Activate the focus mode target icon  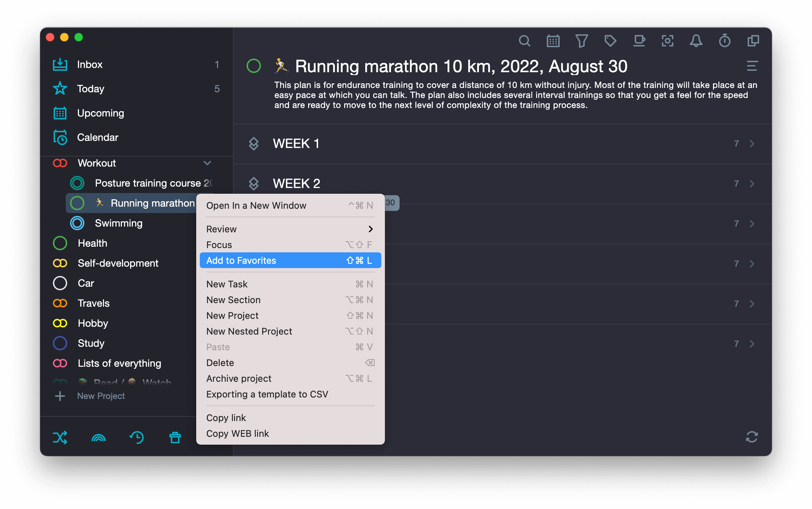tap(667, 41)
